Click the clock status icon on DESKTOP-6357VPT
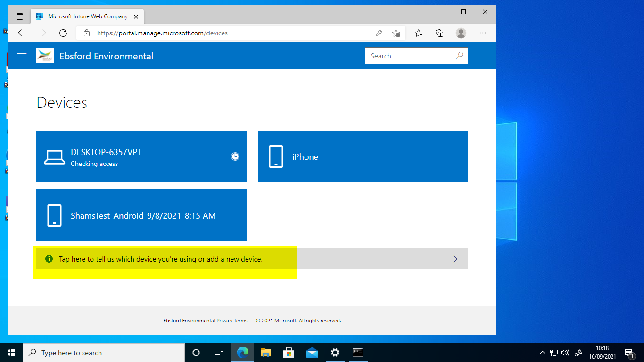 (x=235, y=156)
